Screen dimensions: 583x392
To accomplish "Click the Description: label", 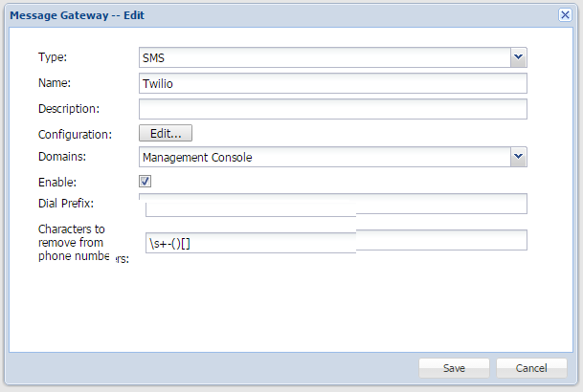I will pos(68,110).
